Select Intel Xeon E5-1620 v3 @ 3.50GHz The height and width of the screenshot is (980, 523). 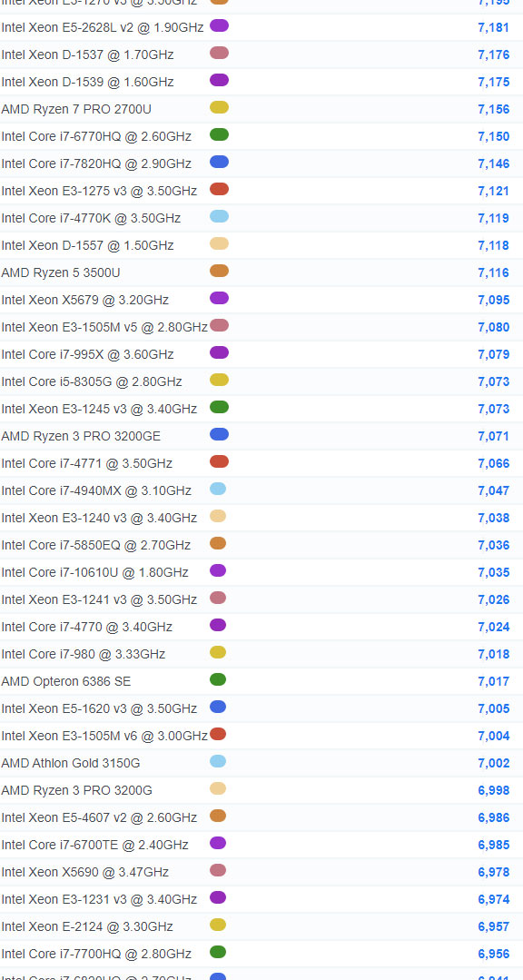(99, 708)
